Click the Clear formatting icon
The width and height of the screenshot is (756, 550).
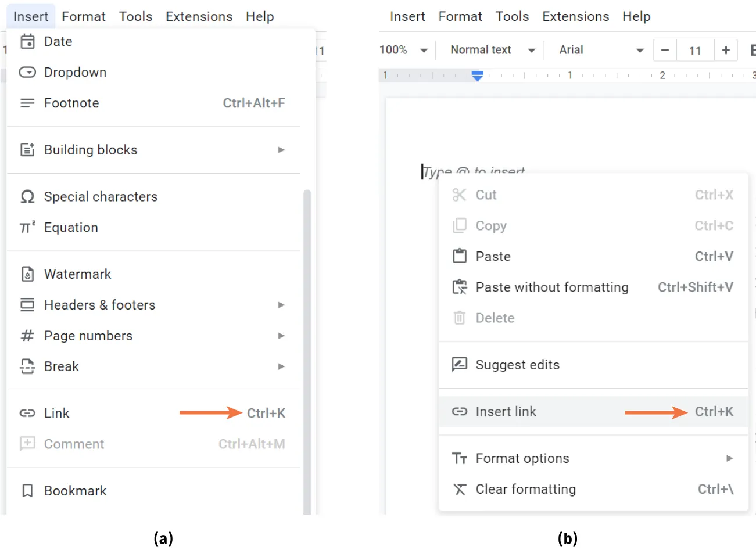[459, 489]
